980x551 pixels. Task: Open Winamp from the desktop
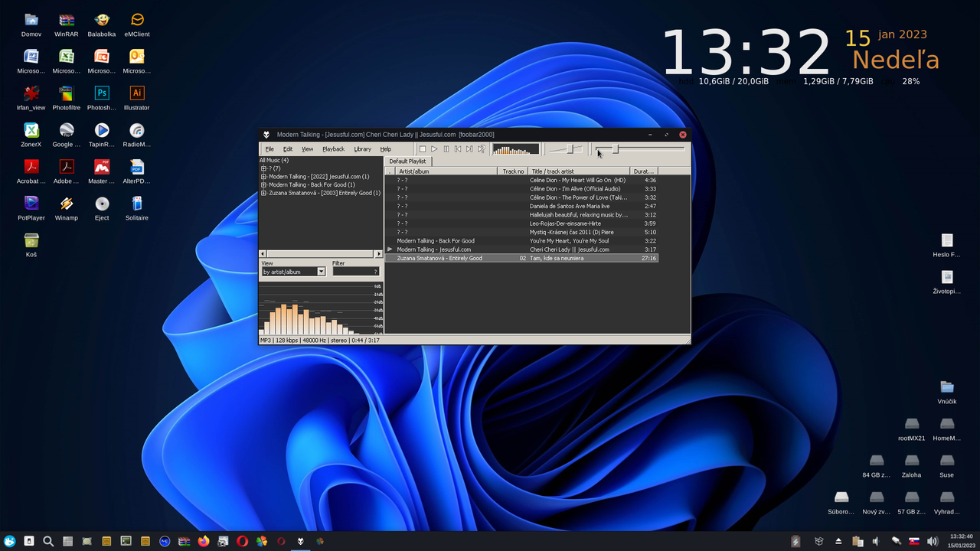coord(67,204)
